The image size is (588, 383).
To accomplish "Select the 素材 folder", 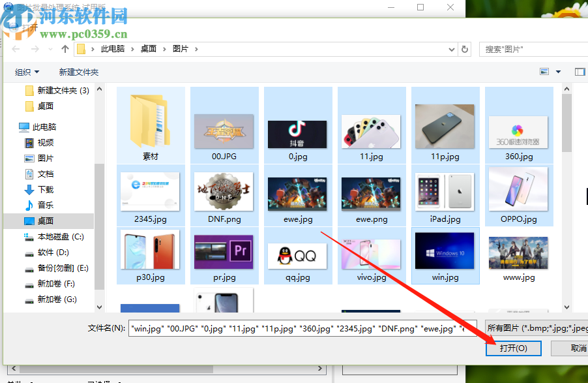I will tap(151, 125).
